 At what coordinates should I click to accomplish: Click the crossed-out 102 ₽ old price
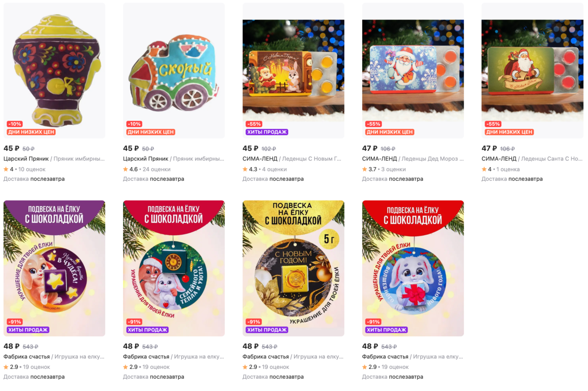(269, 148)
